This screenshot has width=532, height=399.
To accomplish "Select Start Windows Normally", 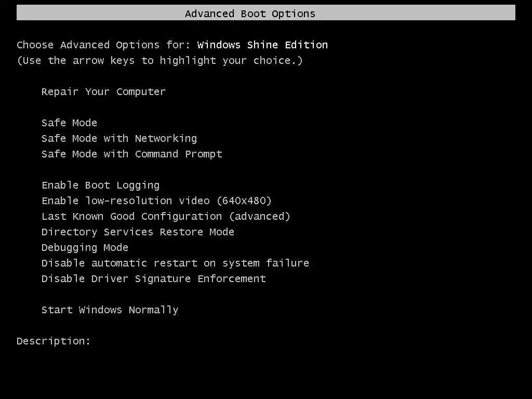I will point(110,310).
